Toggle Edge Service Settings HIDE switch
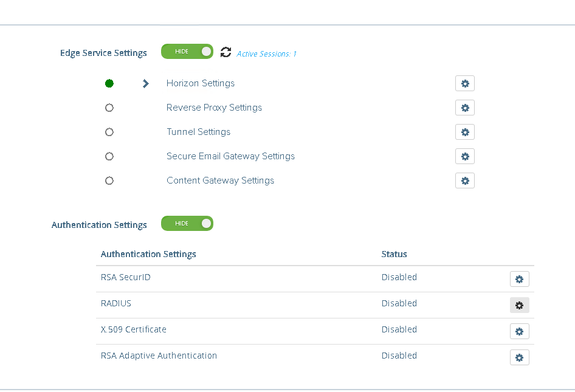 point(187,51)
